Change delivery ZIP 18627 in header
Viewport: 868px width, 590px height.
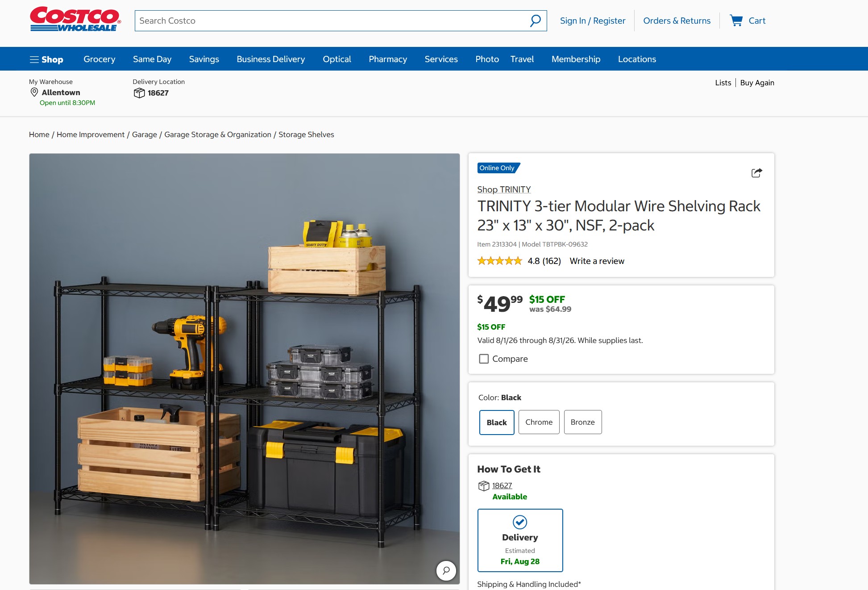[158, 93]
